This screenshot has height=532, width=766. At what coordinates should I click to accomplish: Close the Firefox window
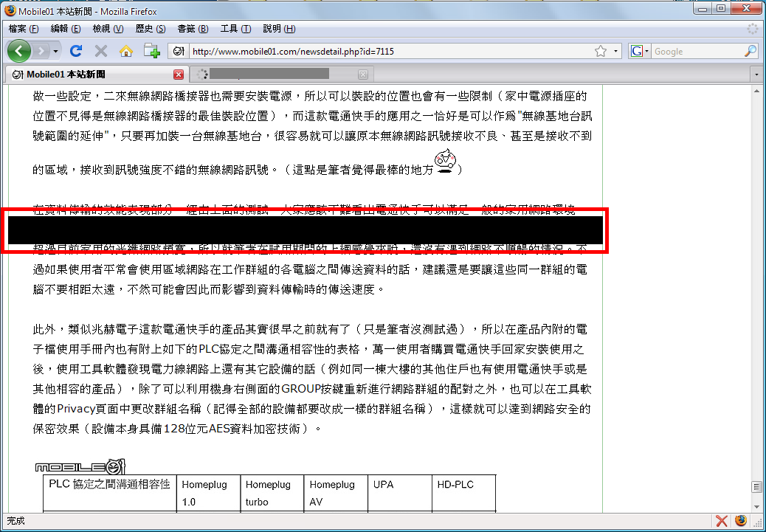point(747,8)
